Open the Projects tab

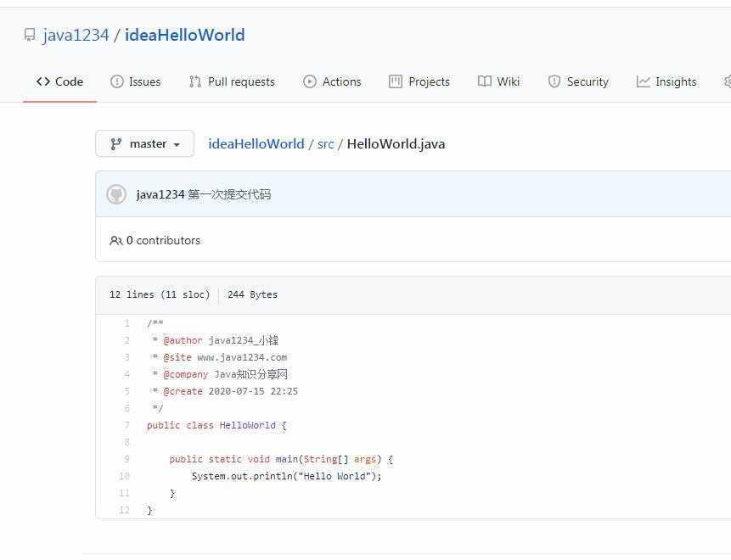point(419,81)
